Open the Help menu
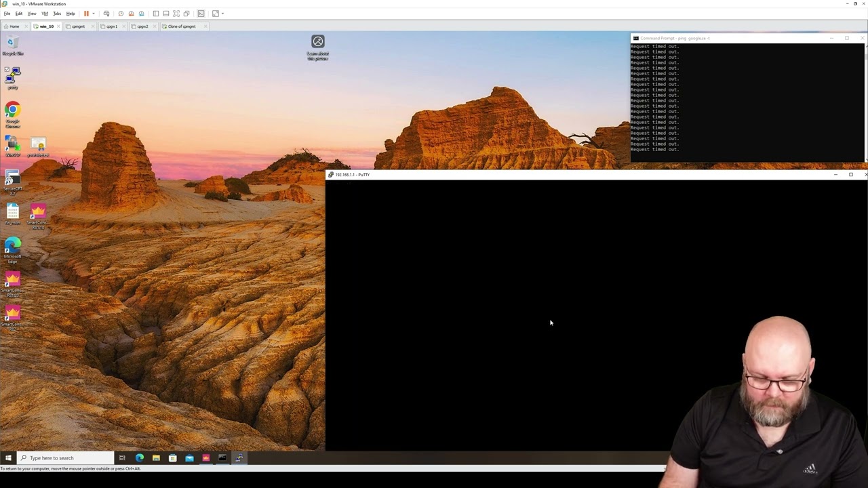 (x=71, y=14)
